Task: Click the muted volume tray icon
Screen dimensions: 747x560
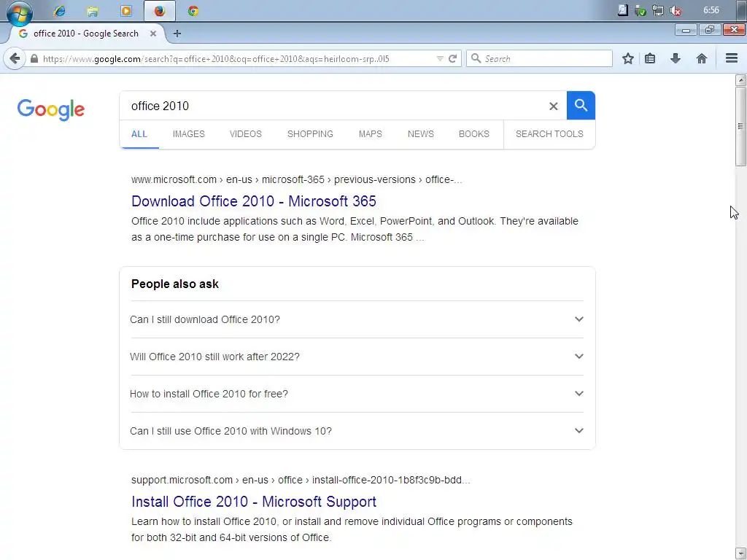Action: tap(675, 10)
